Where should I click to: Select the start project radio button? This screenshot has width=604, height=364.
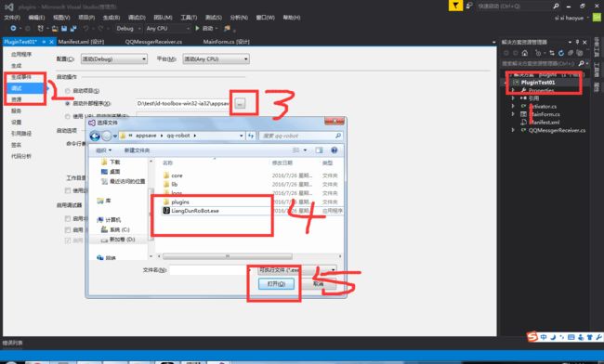[x=68, y=91]
